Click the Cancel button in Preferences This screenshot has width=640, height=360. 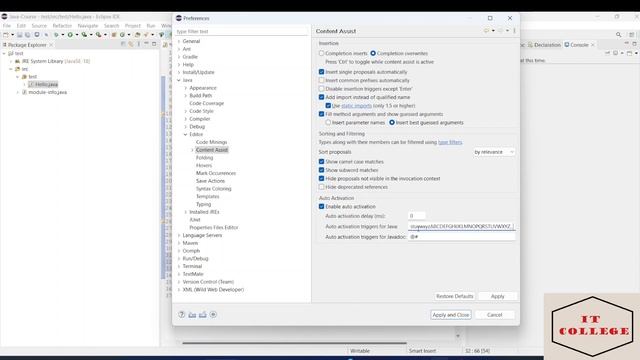click(x=494, y=315)
